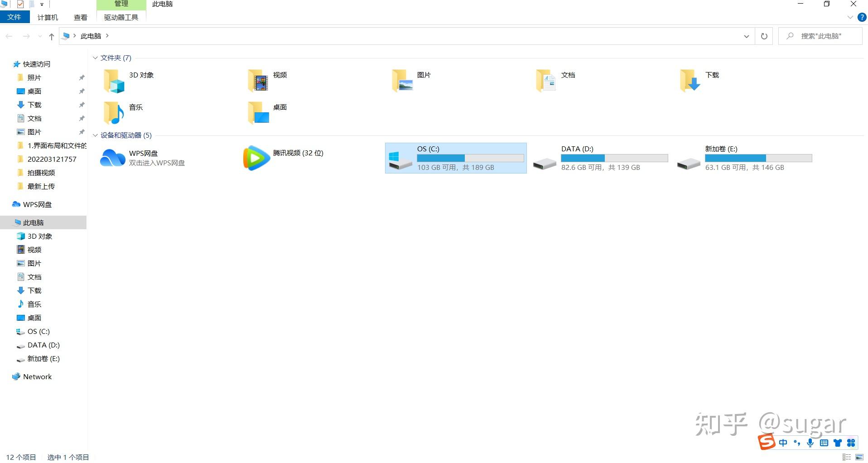Switch to the 查看 ribbon tab
Viewport: 868px width, 463px height.
[x=80, y=17]
